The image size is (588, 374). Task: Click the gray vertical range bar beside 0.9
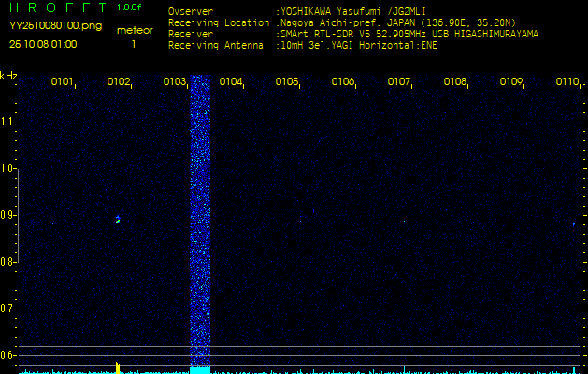click(x=18, y=215)
